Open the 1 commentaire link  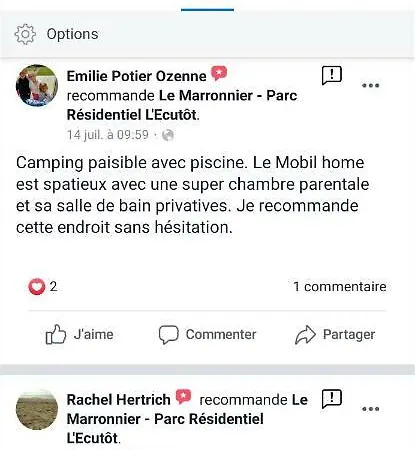pyautogui.click(x=340, y=287)
